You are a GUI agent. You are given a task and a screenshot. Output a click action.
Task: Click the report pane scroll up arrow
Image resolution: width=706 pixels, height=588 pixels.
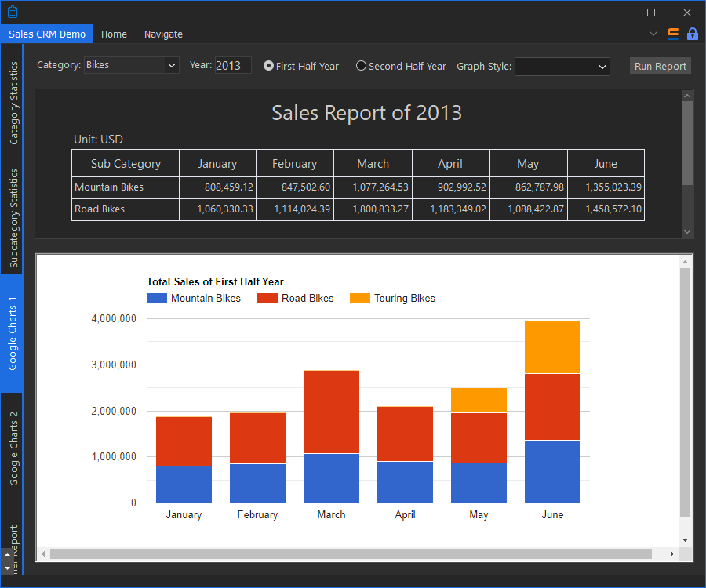(x=686, y=96)
